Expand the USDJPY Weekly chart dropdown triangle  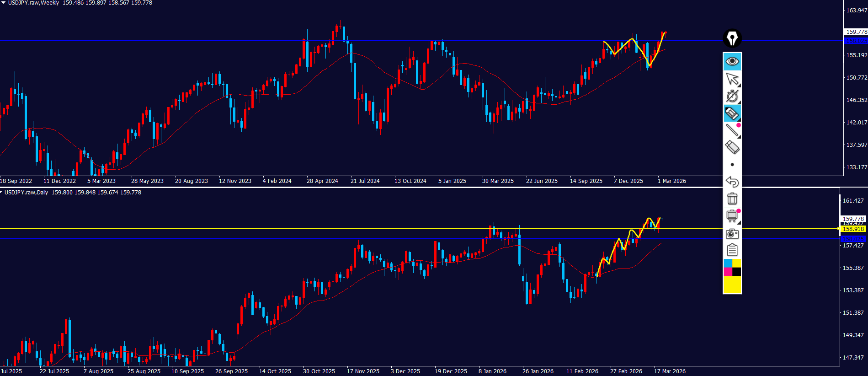[3, 3]
